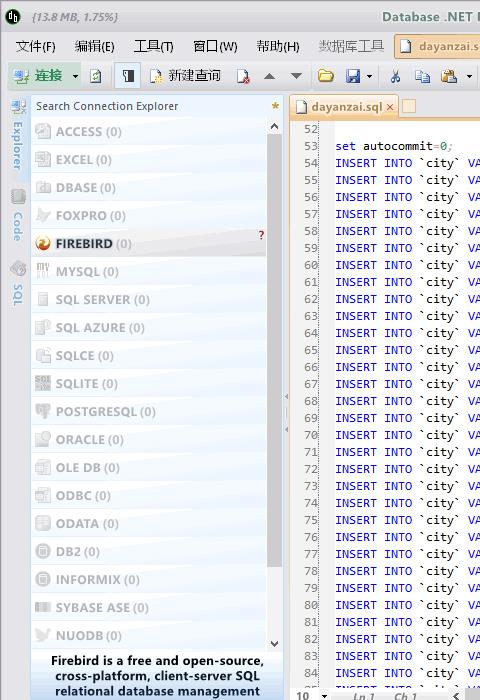The width and height of the screenshot is (480, 700).
Task: Click the paste clipboard icon
Action: (449, 76)
